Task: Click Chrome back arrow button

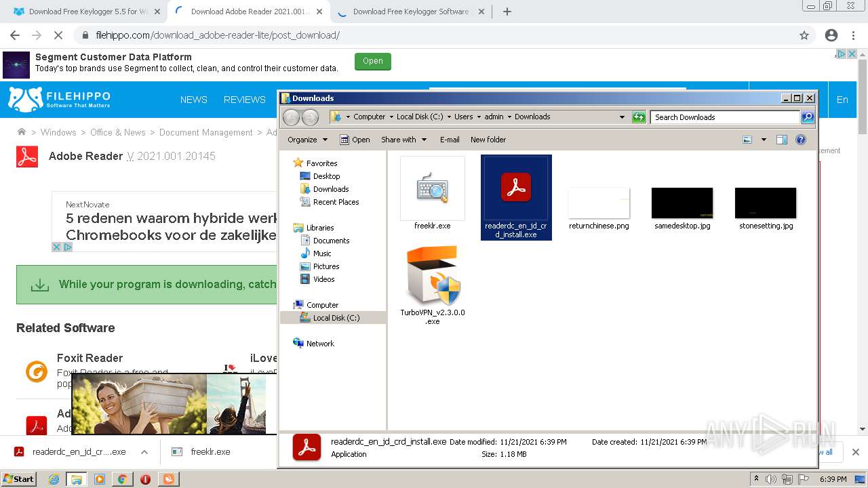Action: coord(15,35)
